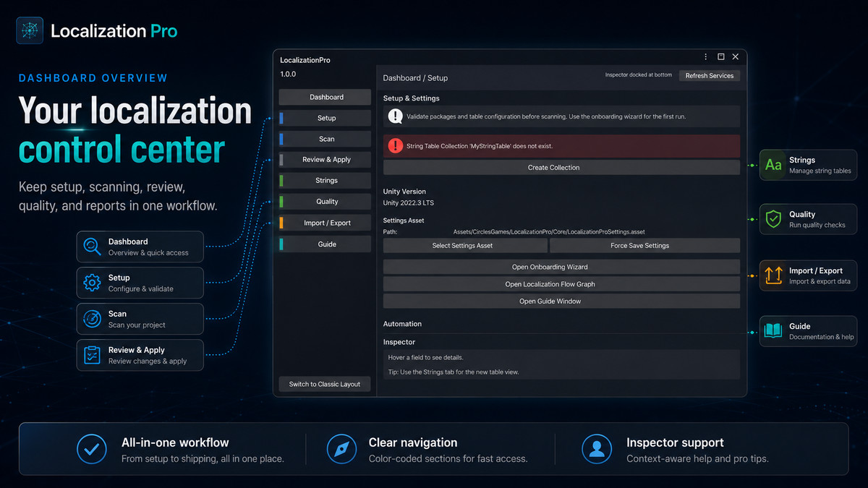
Task: Click the Create Collection button
Action: 561,168
